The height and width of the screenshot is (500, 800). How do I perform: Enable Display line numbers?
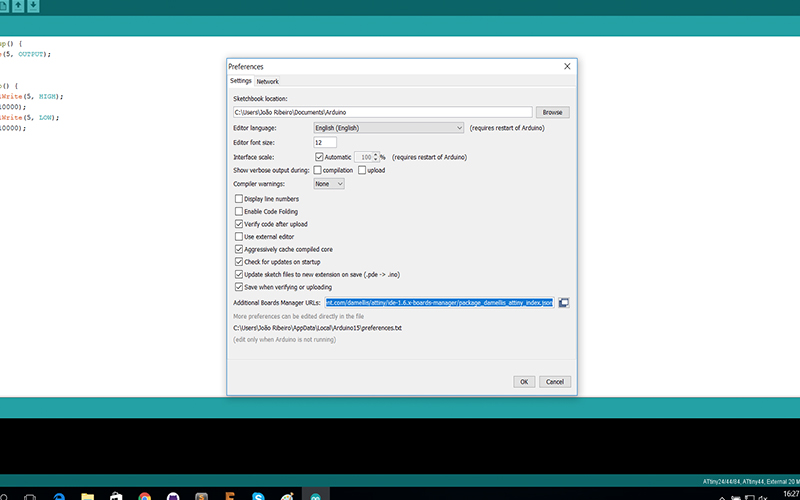238,199
